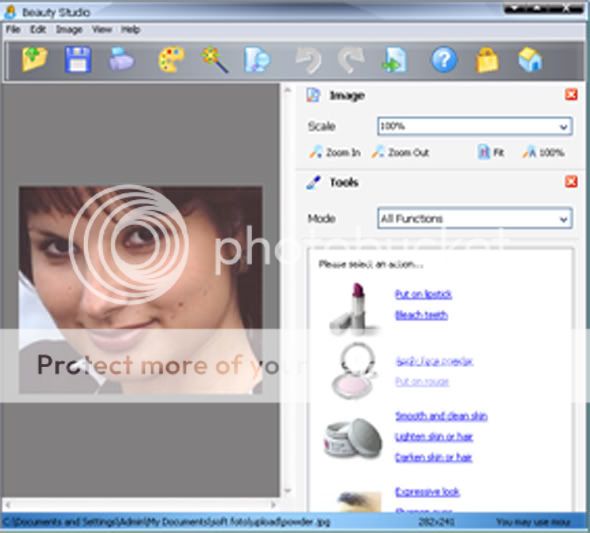590x533 pixels.
Task: Close the Tools panel
Action: pyautogui.click(x=571, y=182)
